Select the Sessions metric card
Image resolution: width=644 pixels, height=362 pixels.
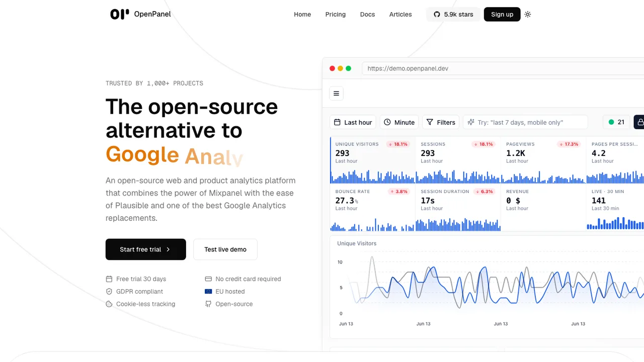click(458, 160)
